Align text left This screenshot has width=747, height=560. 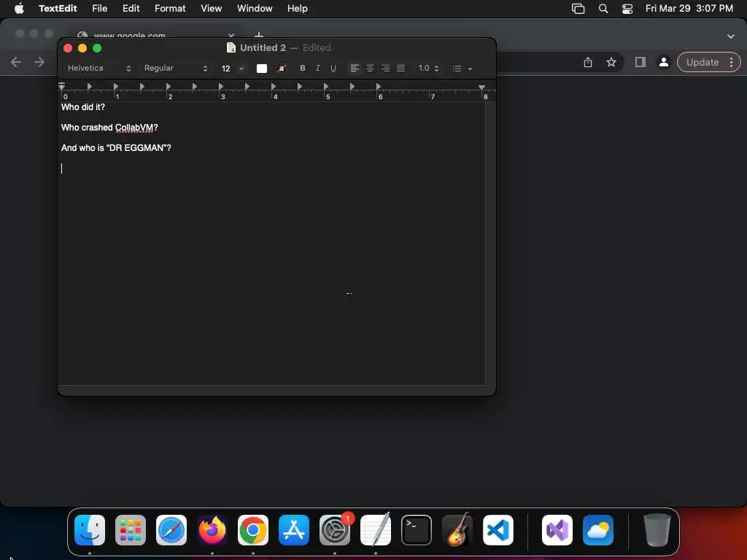[355, 68]
